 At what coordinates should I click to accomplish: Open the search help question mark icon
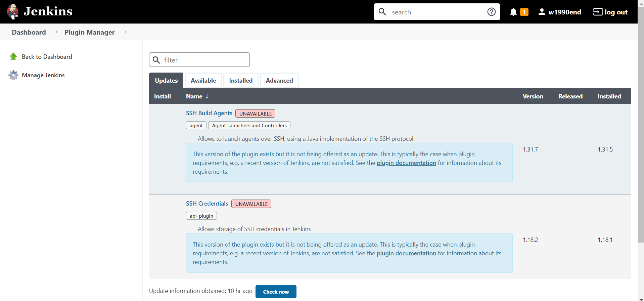pyautogui.click(x=491, y=12)
